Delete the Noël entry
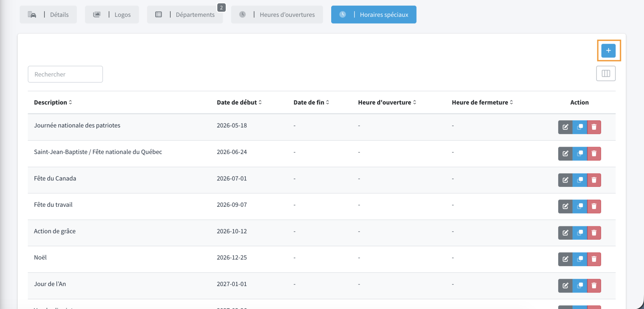The image size is (644, 309). (594, 259)
